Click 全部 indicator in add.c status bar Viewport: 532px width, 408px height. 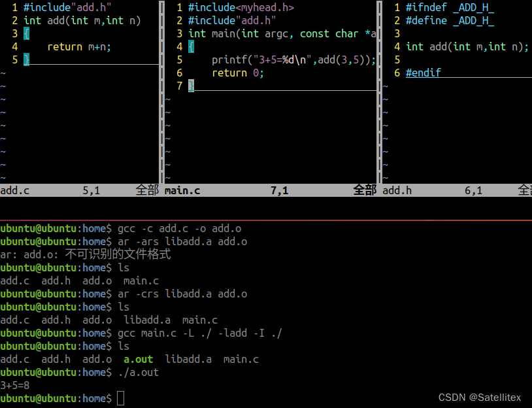147,190
